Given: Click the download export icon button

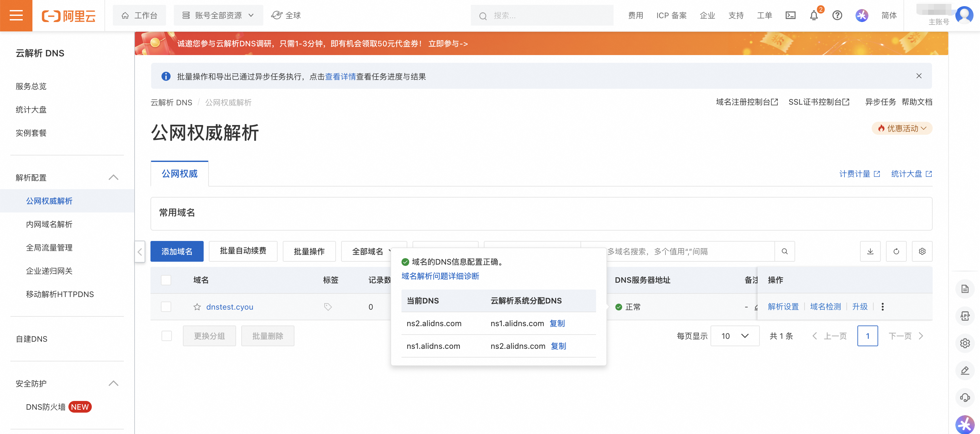Looking at the screenshot, I should tap(870, 251).
